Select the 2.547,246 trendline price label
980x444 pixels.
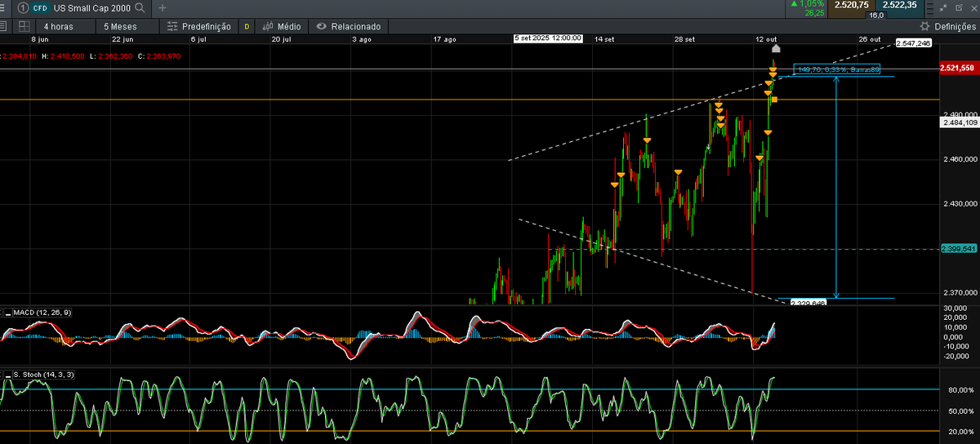[913, 44]
